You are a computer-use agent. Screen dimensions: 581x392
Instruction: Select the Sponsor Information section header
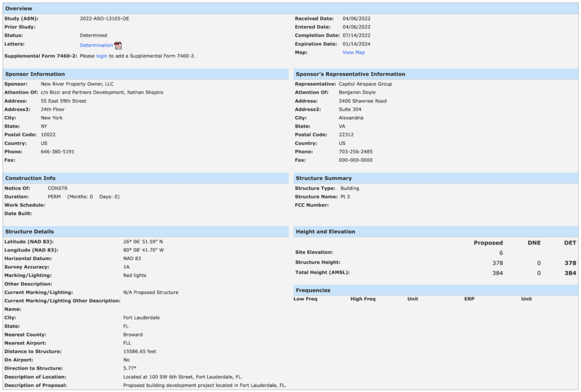pyautogui.click(x=35, y=74)
